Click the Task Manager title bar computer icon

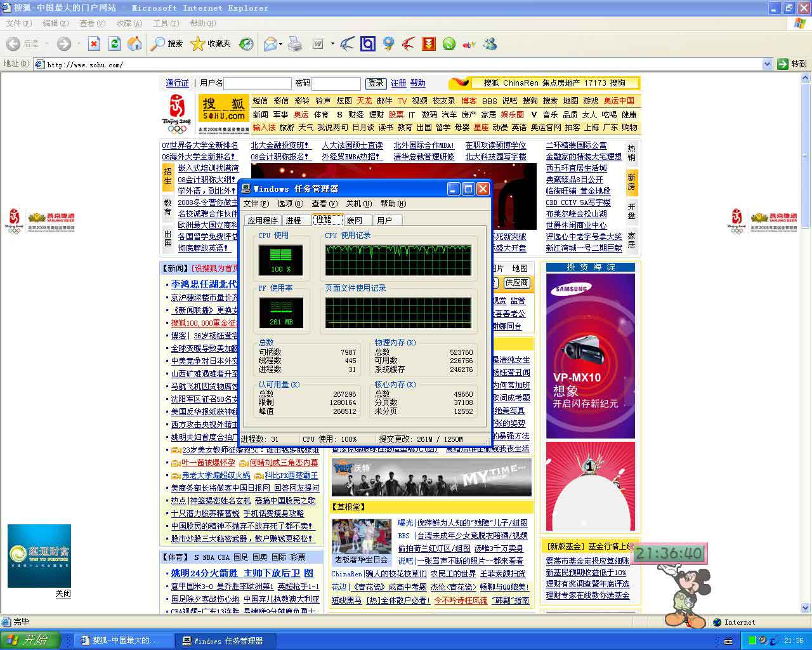[246, 189]
